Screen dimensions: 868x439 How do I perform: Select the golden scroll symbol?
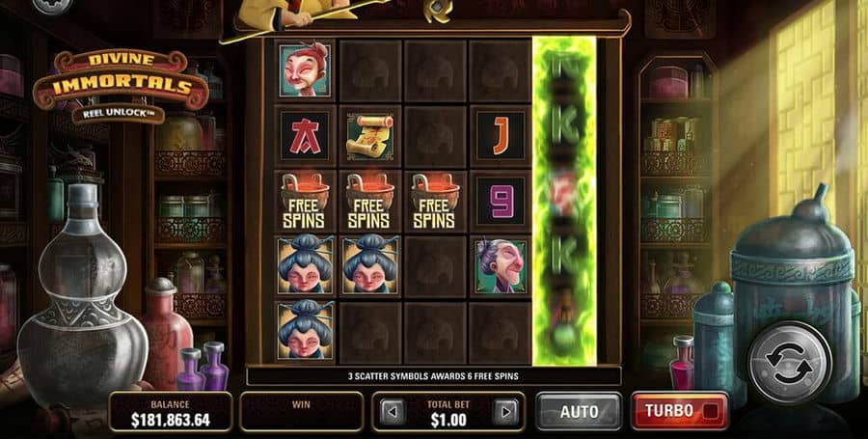[x=369, y=136]
